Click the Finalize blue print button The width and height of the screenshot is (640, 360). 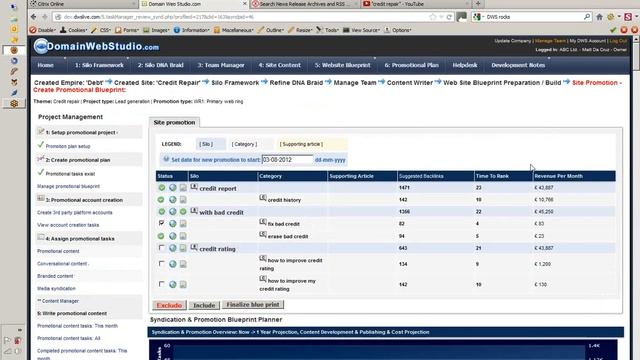(253, 305)
